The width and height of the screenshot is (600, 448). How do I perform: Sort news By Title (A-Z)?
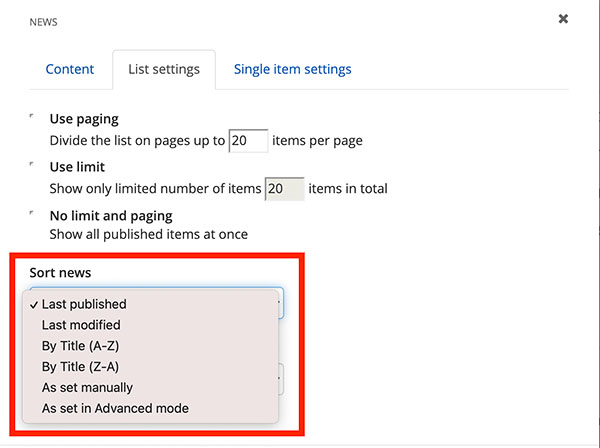pos(80,346)
